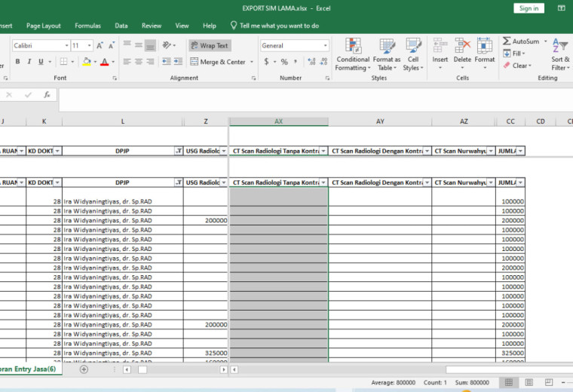Increase the decimal places

(311, 62)
